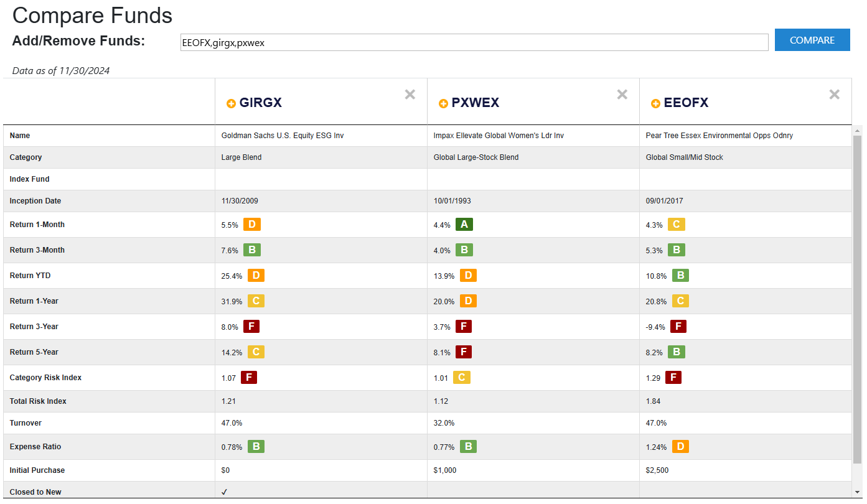Viewport: 867px width, 504px height.
Task: Remove EEOFX fund using its X icon
Action: 835,95
